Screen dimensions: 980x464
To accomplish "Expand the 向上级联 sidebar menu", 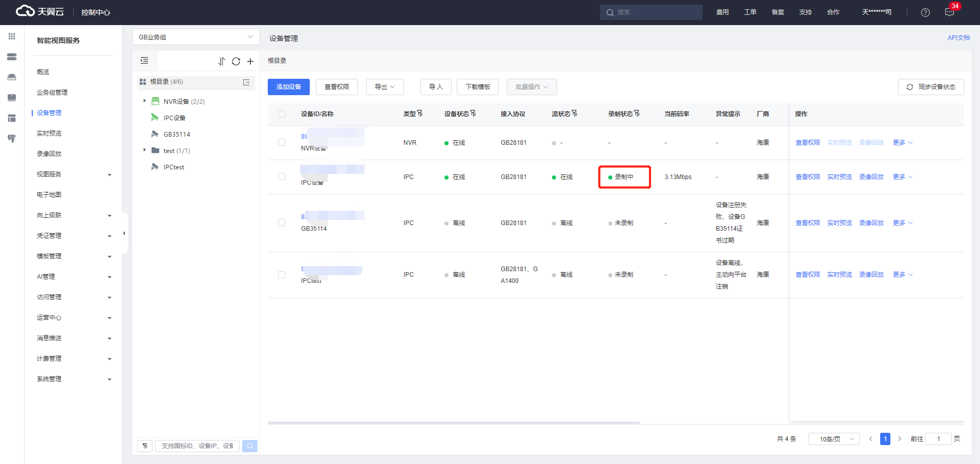I will (74, 215).
